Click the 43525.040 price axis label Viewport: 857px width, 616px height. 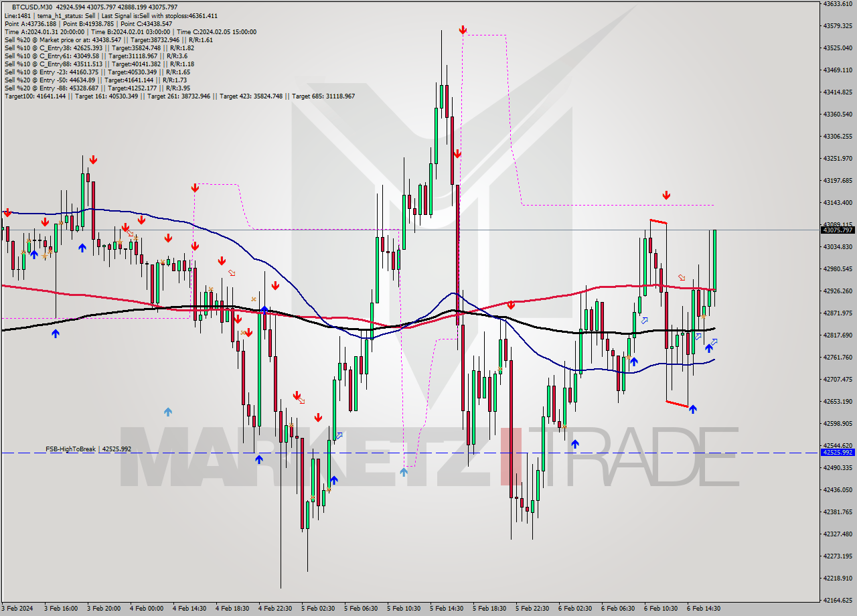coord(838,48)
